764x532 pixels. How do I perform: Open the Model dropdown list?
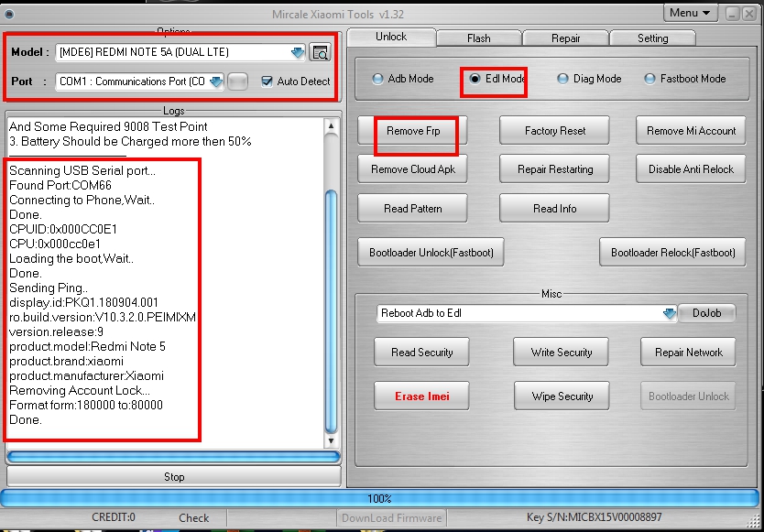[297, 52]
